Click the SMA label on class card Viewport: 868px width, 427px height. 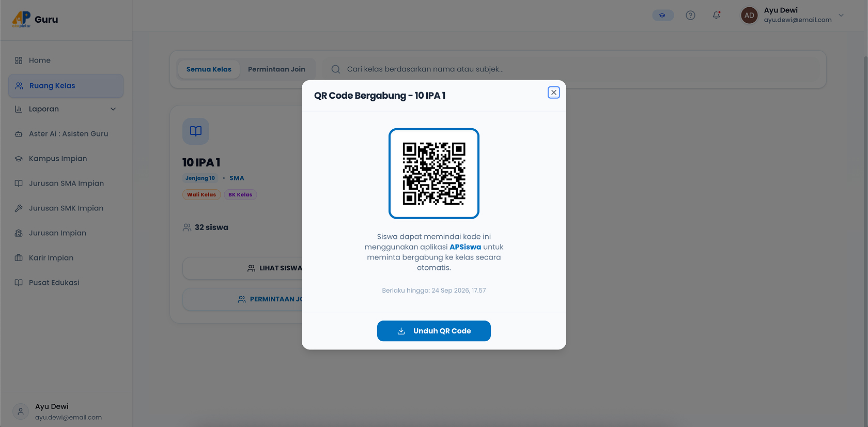click(x=237, y=178)
